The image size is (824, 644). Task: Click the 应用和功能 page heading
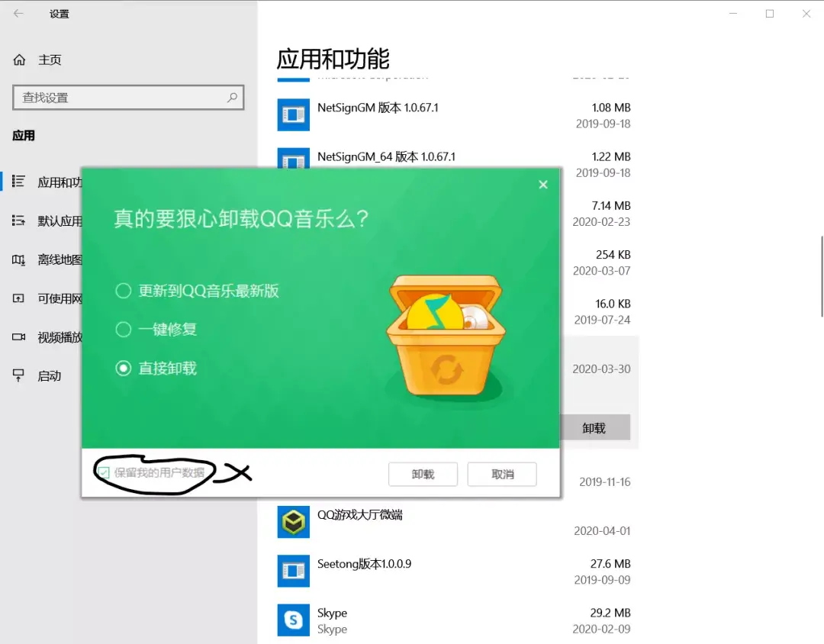pyautogui.click(x=333, y=59)
